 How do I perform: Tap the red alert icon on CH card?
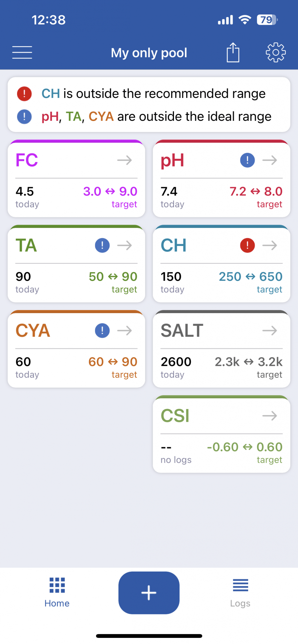pos(247,245)
